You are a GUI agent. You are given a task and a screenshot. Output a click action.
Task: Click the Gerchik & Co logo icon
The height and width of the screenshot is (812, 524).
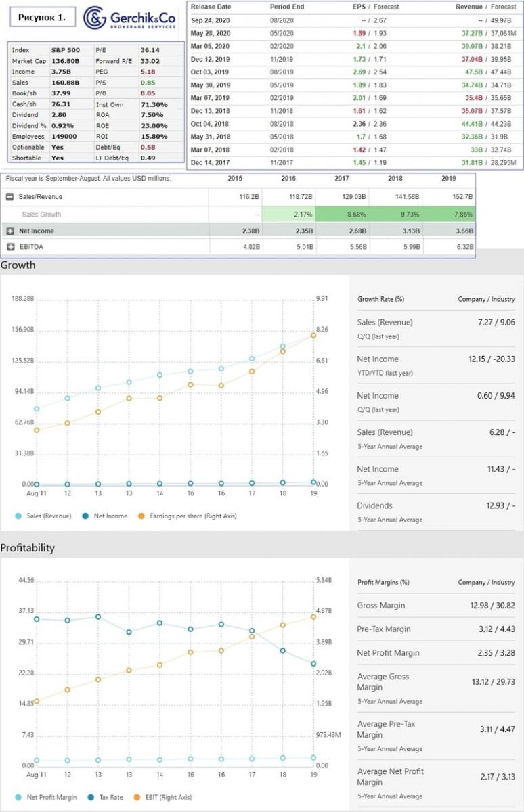click(x=95, y=18)
